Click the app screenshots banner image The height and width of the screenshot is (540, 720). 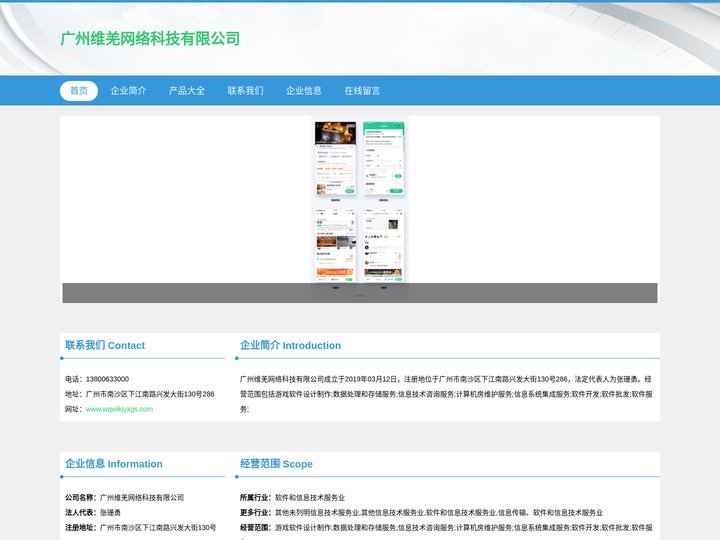tap(360, 209)
